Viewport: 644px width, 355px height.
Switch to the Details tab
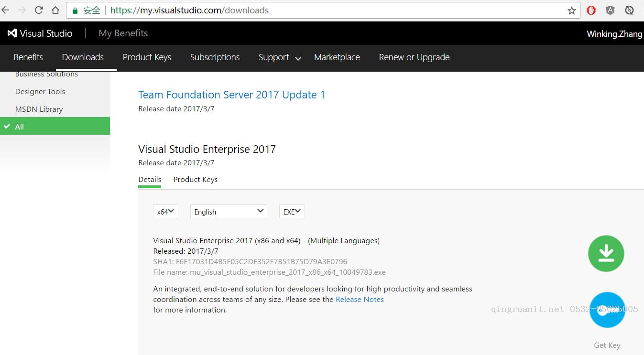tap(150, 180)
